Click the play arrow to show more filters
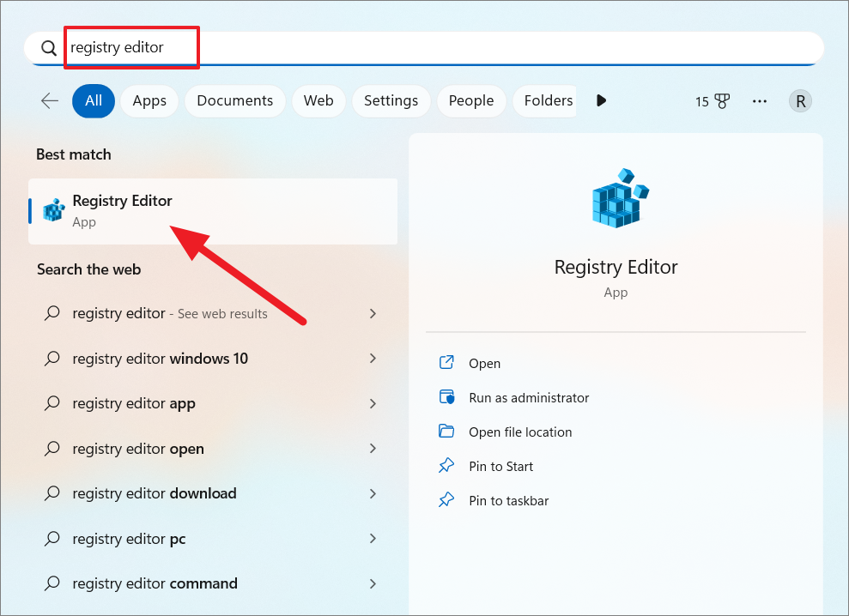 point(601,100)
